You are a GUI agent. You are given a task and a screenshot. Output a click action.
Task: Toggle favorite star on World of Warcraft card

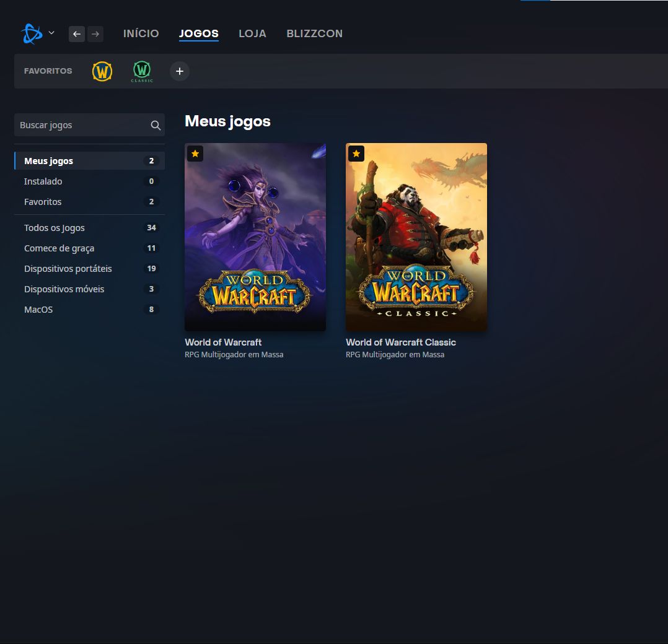tap(195, 154)
